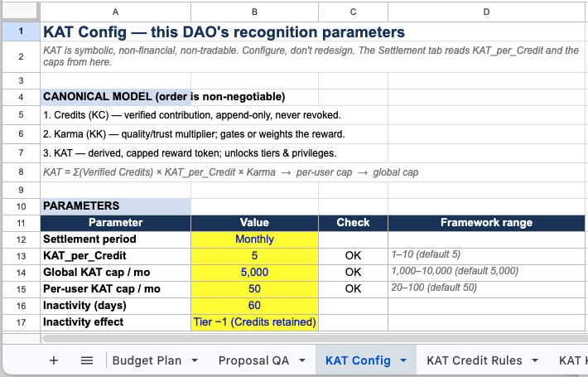Image resolution: width=588 pixels, height=377 pixels.
Task: Select the Global KAT cap value 5,000
Action: [254, 273]
